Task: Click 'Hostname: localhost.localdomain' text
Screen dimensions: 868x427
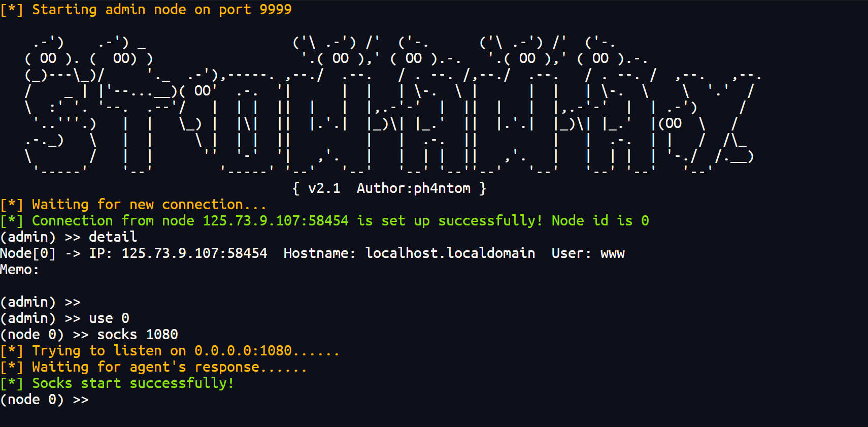Action: (410, 253)
